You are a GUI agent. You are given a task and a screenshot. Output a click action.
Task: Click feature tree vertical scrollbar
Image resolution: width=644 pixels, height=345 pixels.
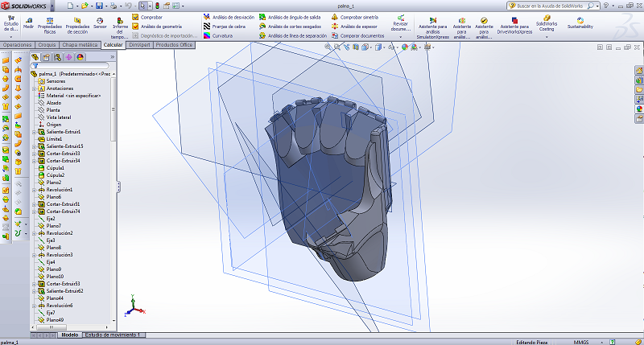pyautogui.click(x=114, y=109)
